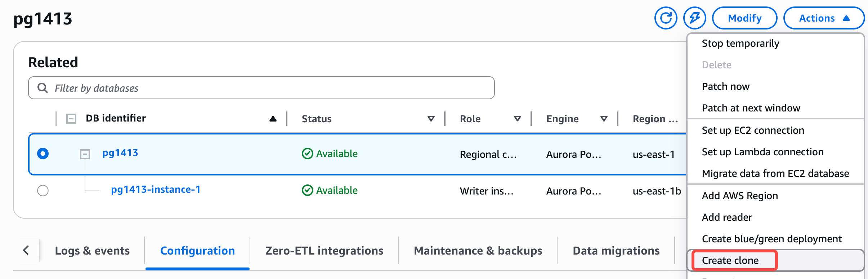Click the pg1413 page title

(x=42, y=19)
